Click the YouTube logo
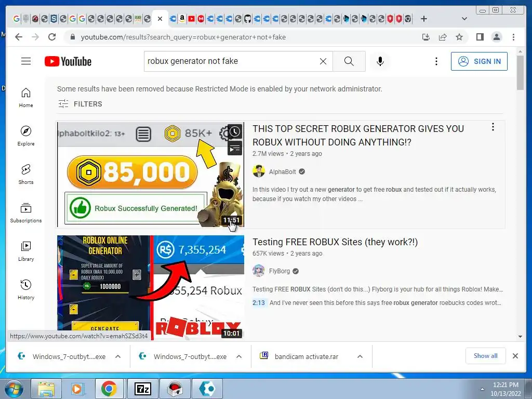Image resolution: width=532 pixels, height=399 pixels. coord(68,61)
